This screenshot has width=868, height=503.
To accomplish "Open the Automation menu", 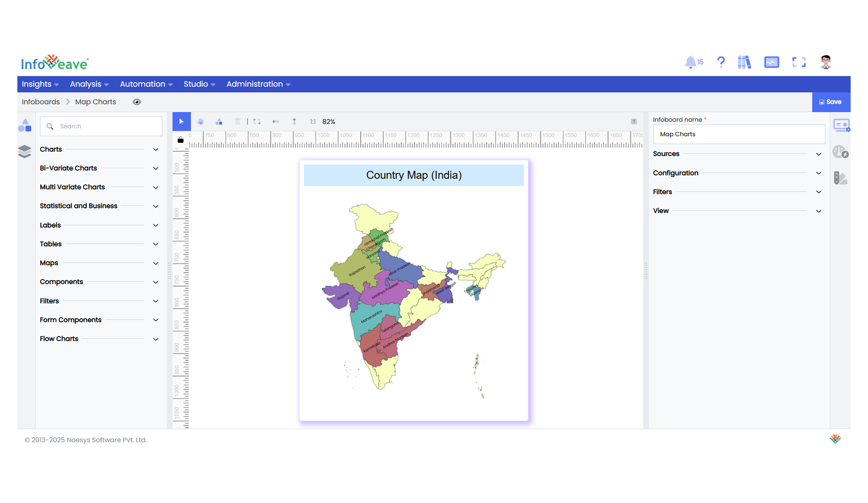I will click(146, 84).
